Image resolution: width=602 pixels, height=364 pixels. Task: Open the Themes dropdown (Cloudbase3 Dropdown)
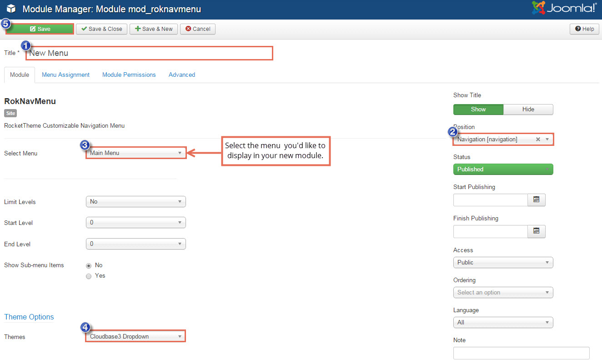pyautogui.click(x=135, y=337)
